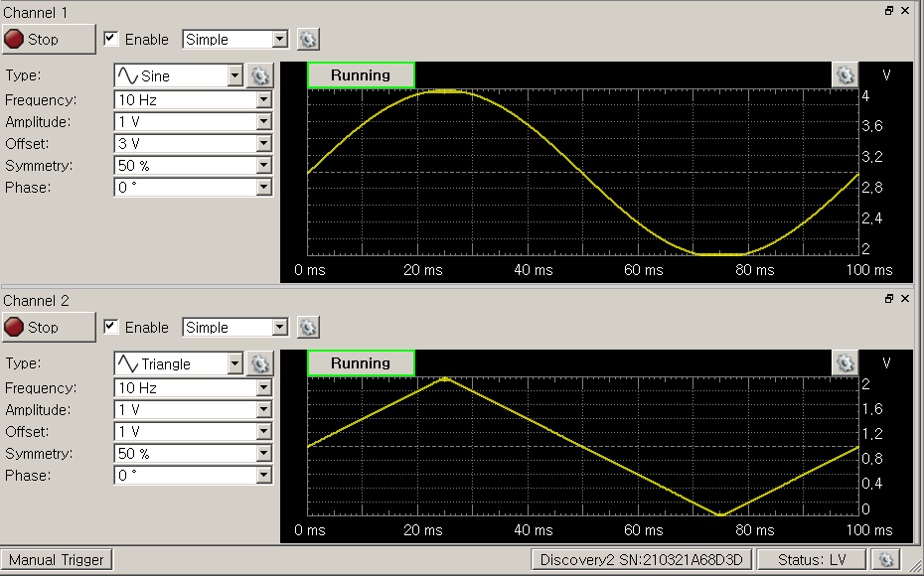Expand Channel 1 Phase dropdown arrow
The width and height of the screenshot is (924, 576).
coord(263,188)
